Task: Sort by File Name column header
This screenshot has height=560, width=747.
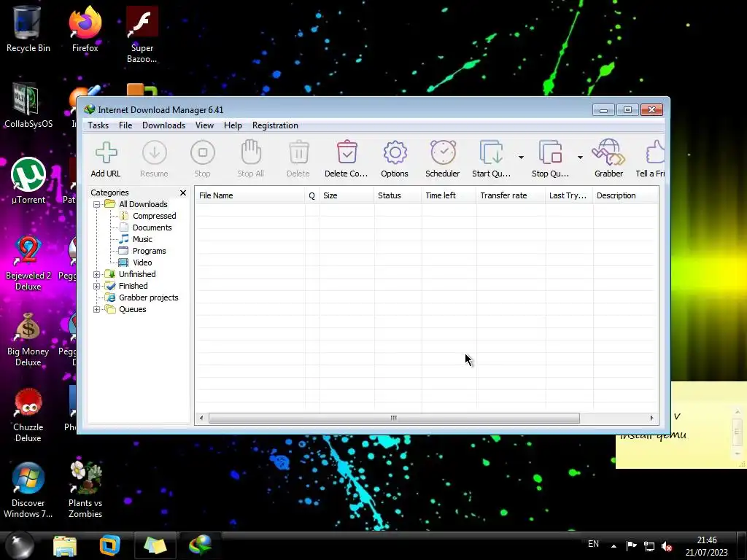Action: (249, 195)
